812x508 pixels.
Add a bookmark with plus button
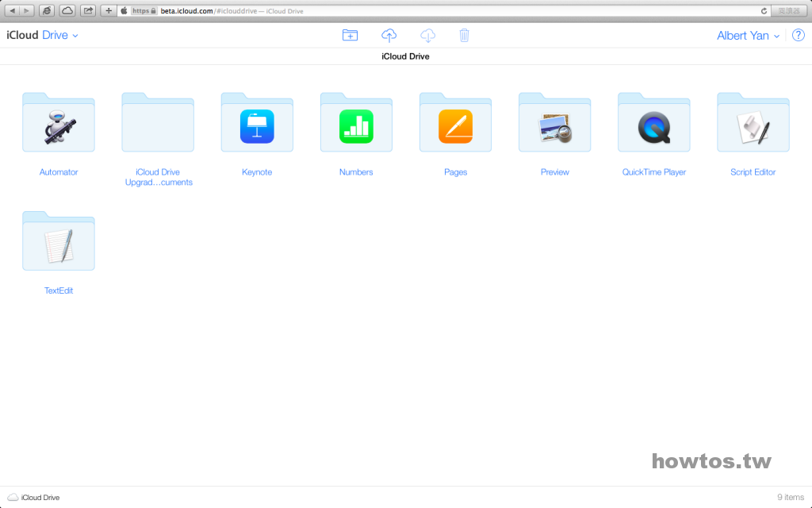pos(108,10)
